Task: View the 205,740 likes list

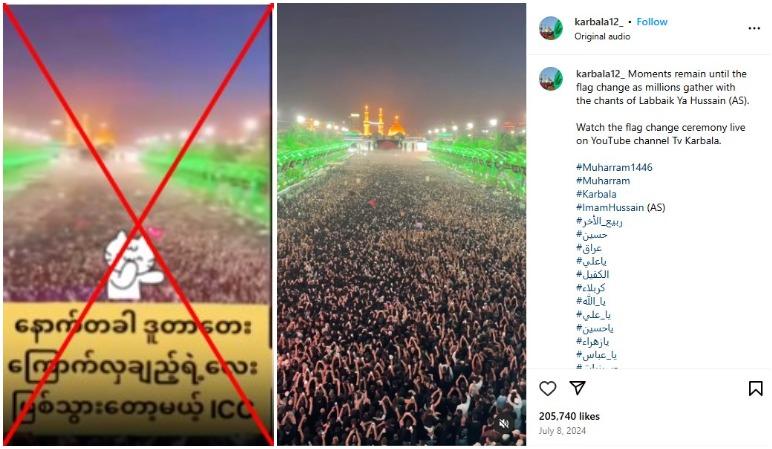Action: (569, 417)
